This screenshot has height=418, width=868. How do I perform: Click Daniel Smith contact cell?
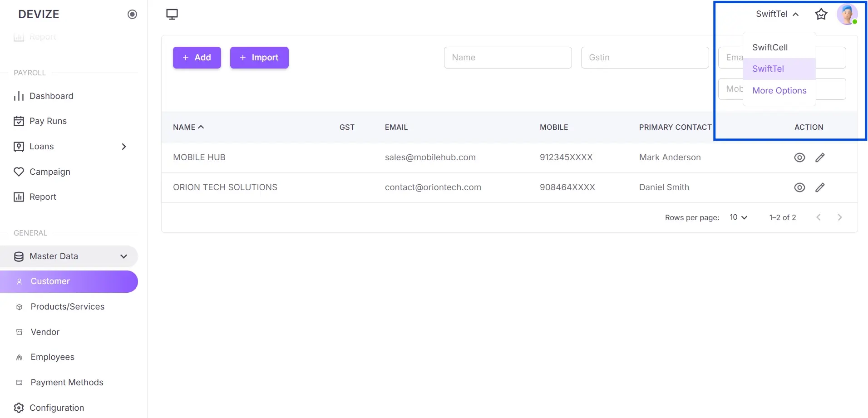point(664,187)
